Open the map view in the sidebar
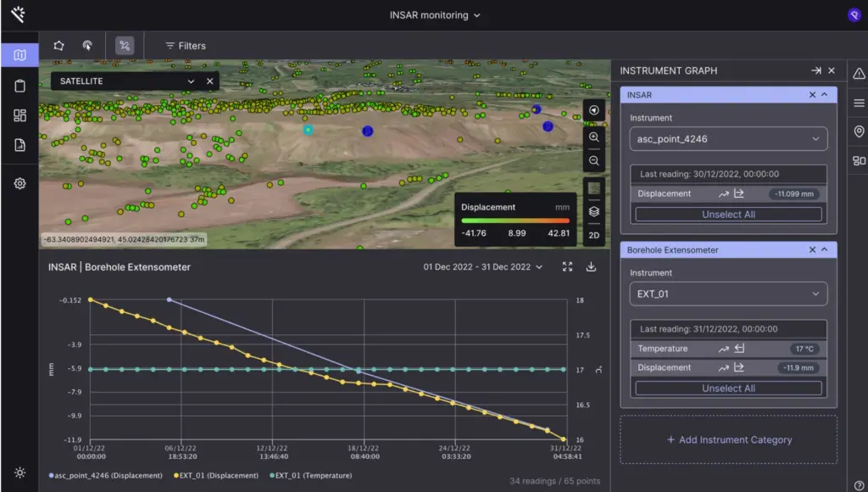Image resolution: width=868 pixels, height=492 pixels. click(19, 56)
